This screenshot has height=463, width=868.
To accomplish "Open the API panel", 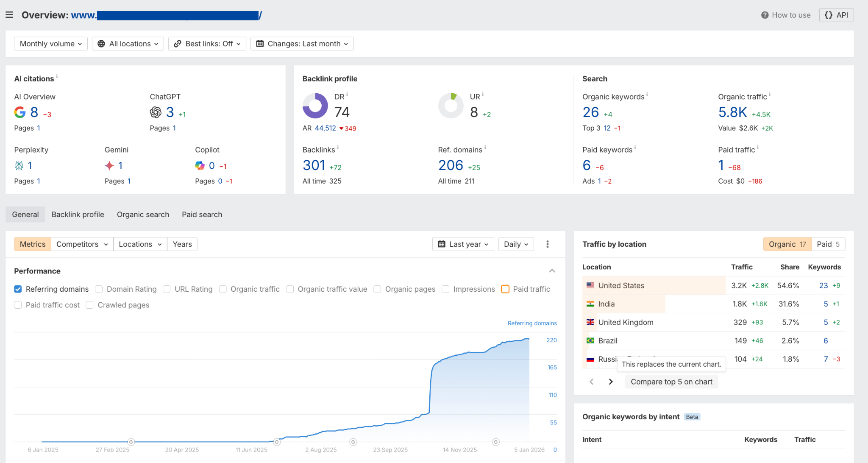I will (x=836, y=14).
